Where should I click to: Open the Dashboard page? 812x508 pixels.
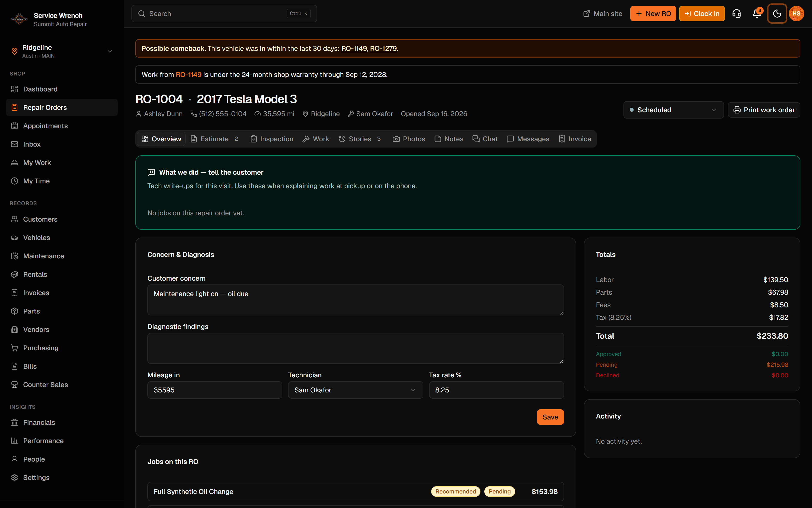62,89
